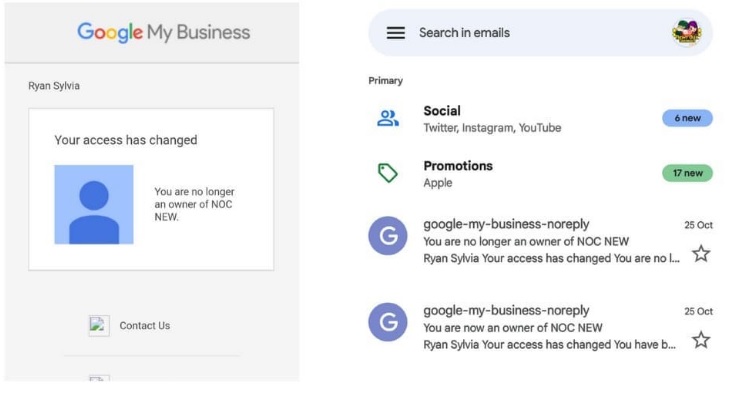Viewport: 732px width, 397px height.
Task: Open the hamburger menu in Gmail
Action: point(395,33)
